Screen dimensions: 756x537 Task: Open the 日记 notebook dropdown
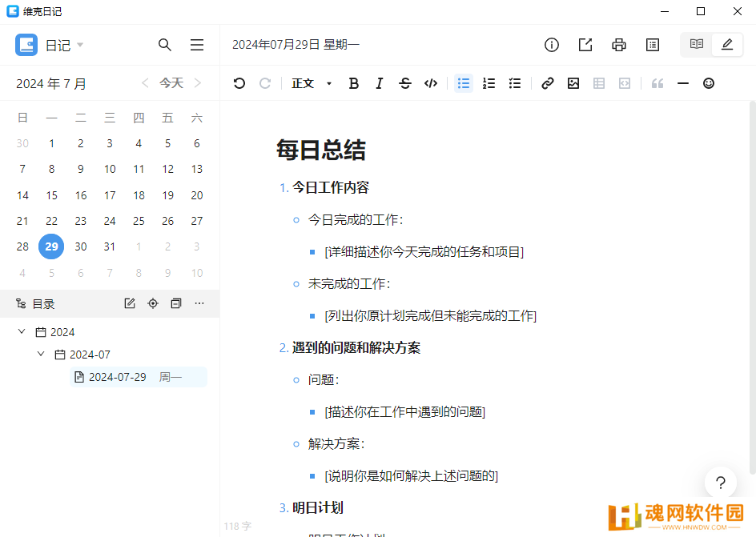coord(65,46)
